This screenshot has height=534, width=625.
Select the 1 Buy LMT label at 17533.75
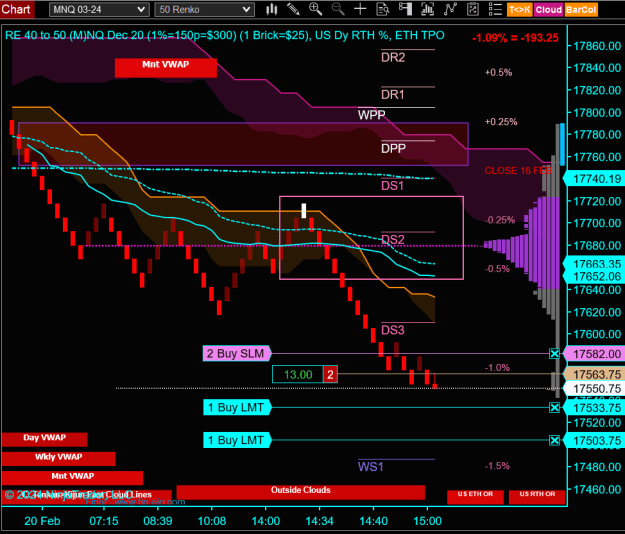(x=237, y=407)
